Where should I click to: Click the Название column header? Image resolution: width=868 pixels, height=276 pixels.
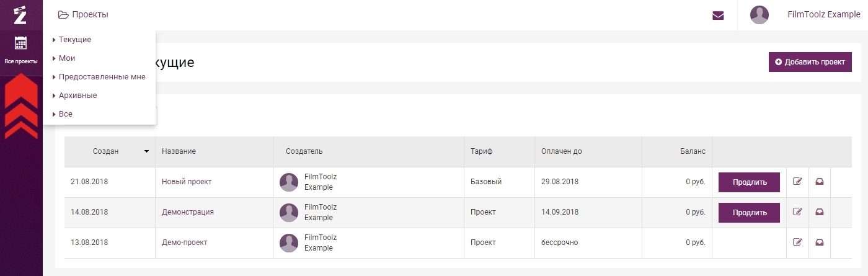[179, 151]
